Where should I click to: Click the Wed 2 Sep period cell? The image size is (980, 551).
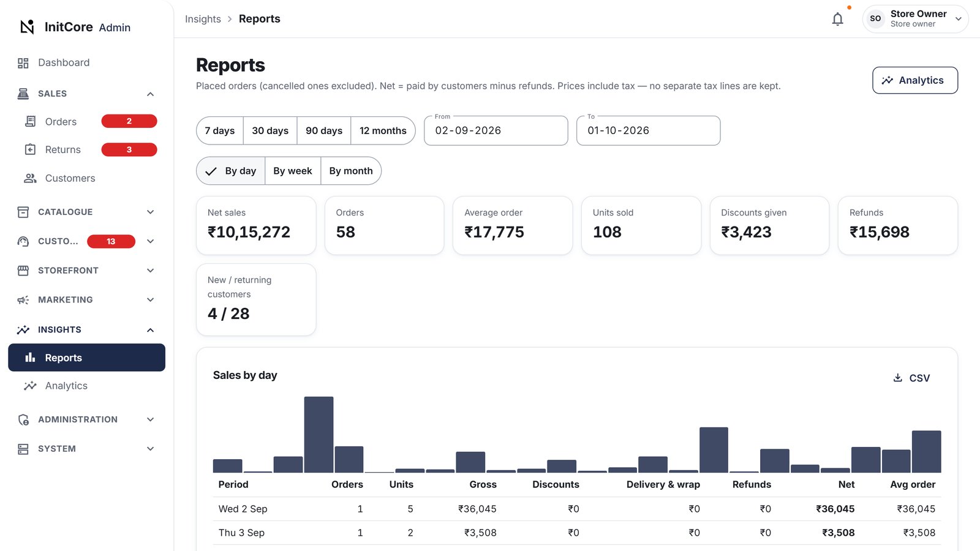coord(243,509)
